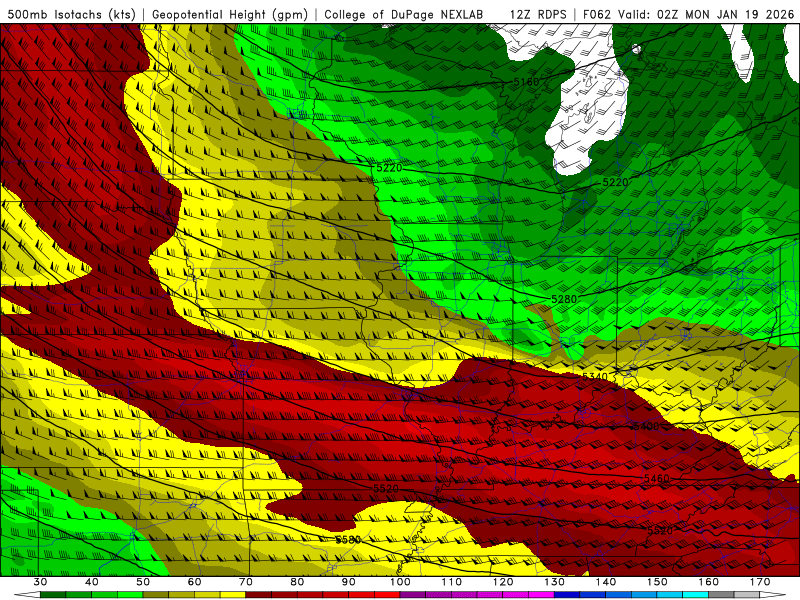Viewport: 800px width, 600px height.
Task: Click the 100 value on the color scale
Action: tap(400, 582)
